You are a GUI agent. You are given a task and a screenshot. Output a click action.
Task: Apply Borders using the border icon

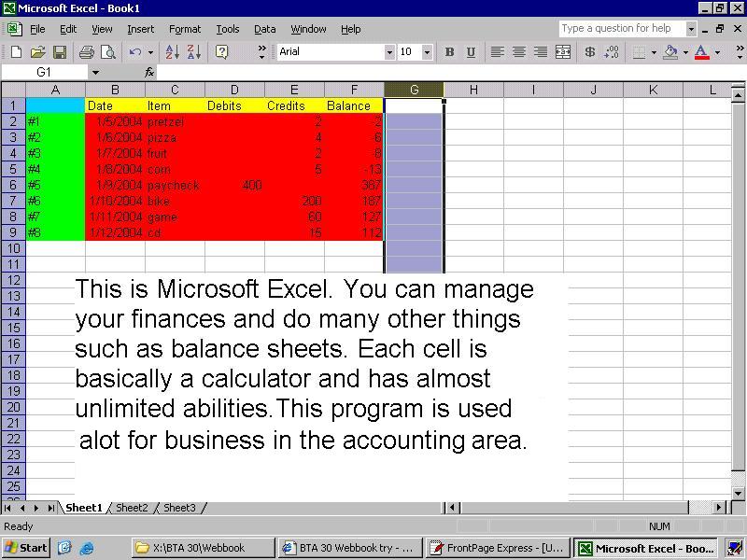(640, 52)
